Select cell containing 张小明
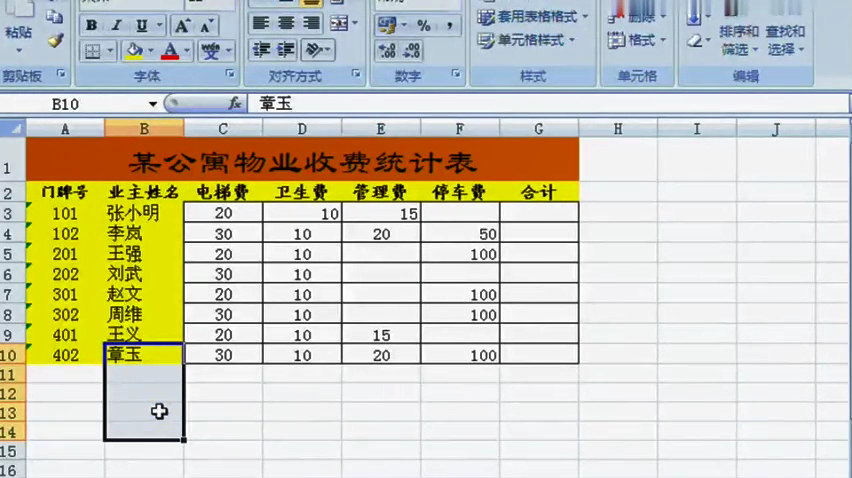The width and height of the screenshot is (852, 478). pos(144,213)
